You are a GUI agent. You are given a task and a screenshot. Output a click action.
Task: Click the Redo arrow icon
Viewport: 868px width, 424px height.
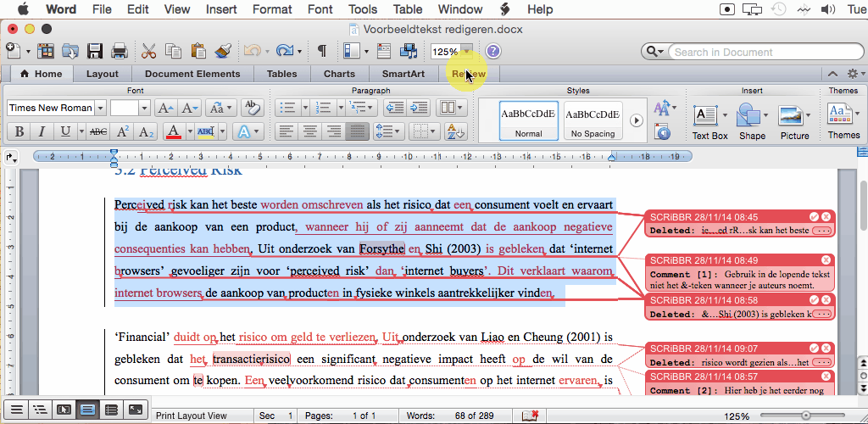(285, 52)
